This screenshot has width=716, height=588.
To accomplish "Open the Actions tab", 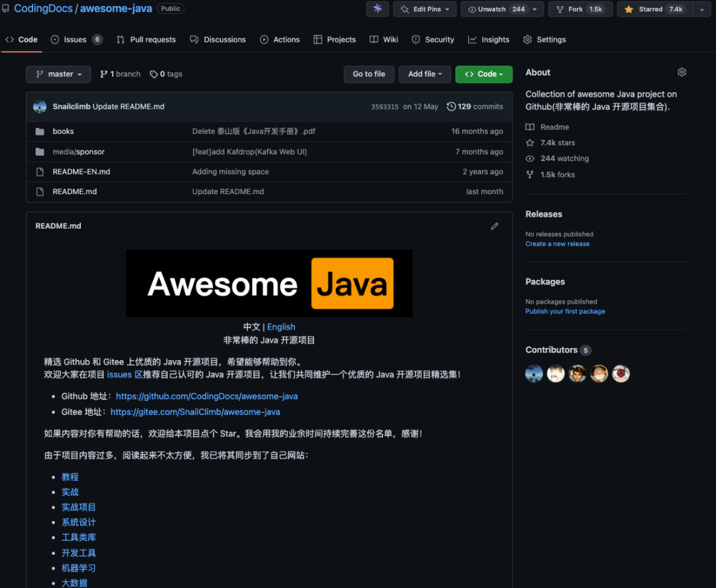I will [x=280, y=40].
